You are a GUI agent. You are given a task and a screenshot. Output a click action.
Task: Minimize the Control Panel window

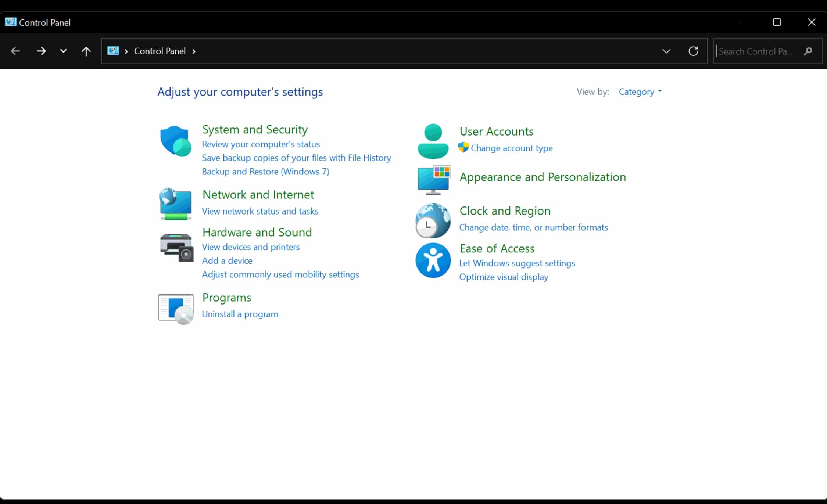coord(743,22)
